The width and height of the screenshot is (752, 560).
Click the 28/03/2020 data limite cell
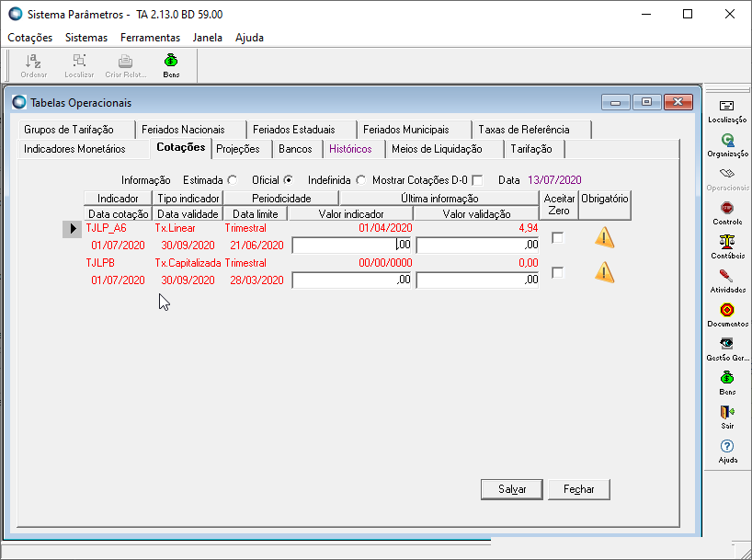(x=256, y=280)
